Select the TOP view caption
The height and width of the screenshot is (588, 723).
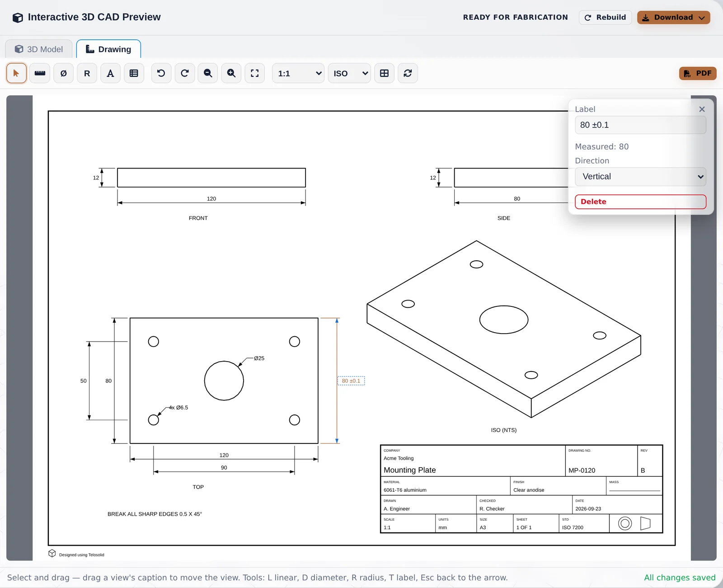(x=198, y=487)
